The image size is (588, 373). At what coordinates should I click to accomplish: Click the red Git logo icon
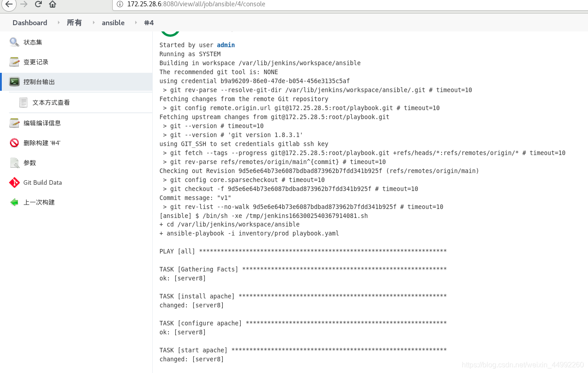pyautogui.click(x=14, y=182)
